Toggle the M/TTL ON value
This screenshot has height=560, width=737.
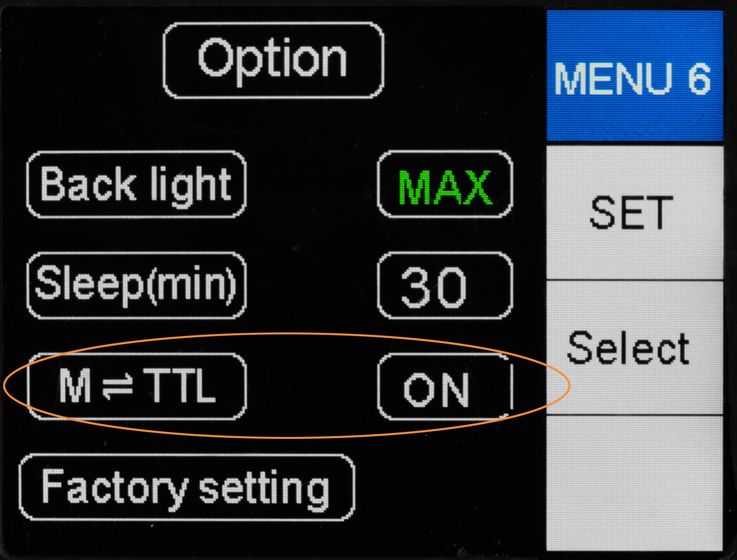(444, 387)
